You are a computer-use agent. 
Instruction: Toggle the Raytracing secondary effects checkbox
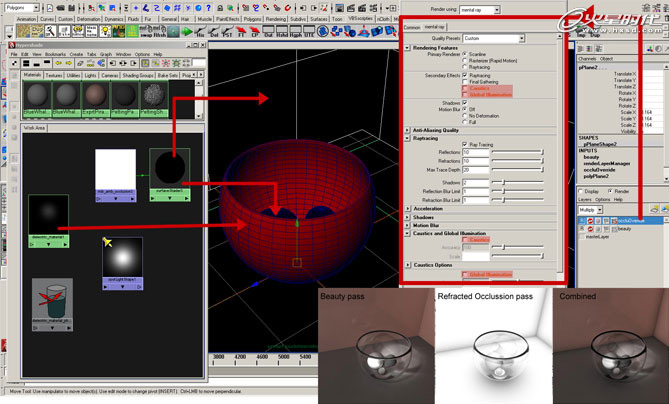coord(465,75)
